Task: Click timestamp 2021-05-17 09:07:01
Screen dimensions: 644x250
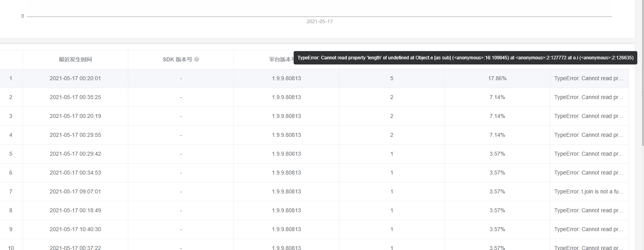Action: click(x=75, y=191)
